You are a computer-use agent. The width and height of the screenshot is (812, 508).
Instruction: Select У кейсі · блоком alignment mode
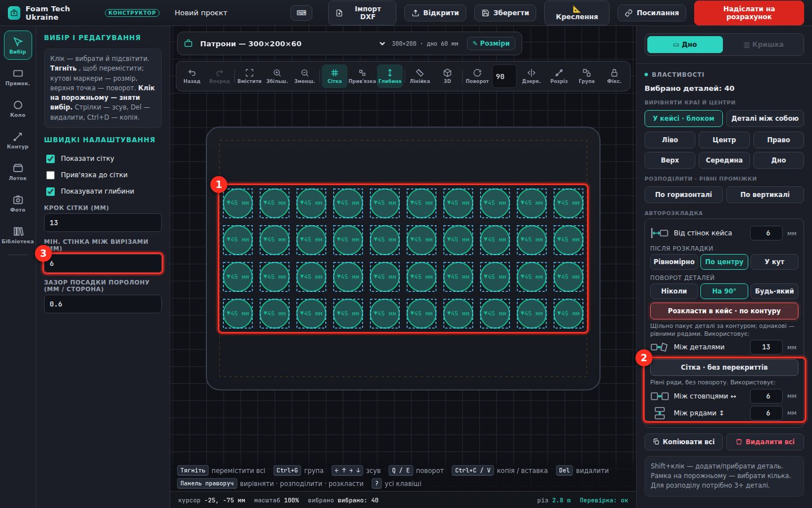pos(683,119)
